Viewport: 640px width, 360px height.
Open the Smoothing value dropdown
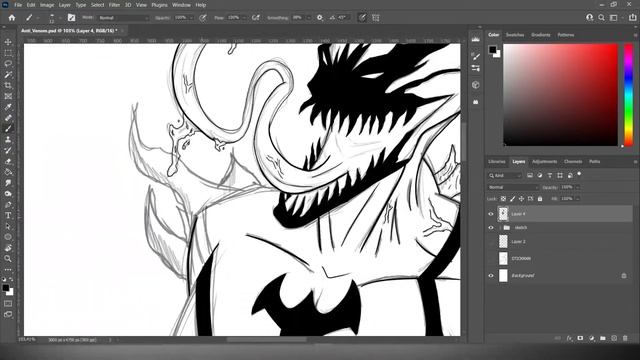pyautogui.click(x=308, y=18)
